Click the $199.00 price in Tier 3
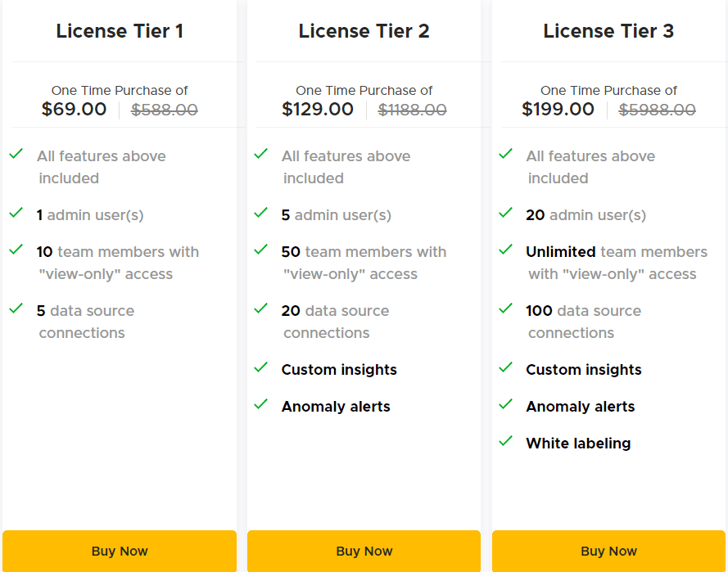This screenshot has width=728, height=572. click(558, 109)
